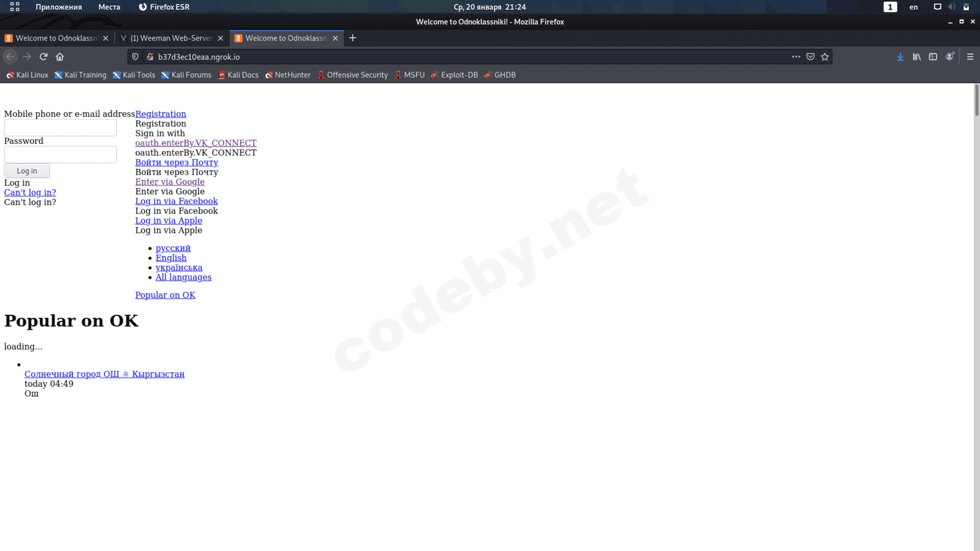Open the Firefox Account menu
The height and width of the screenshot is (551, 980).
[x=950, y=57]
